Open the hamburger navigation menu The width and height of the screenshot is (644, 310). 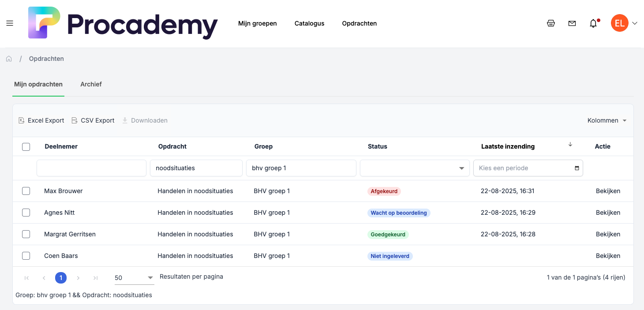click(x=10, y=23)
